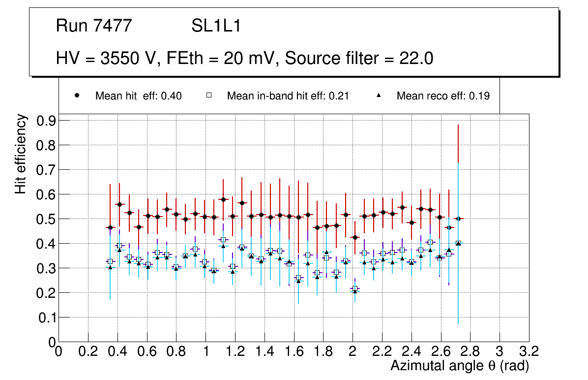The width and height of the screenshot is (588, 380).
Task: Click the long light-blue error bar at far right
Action: [x=458, y=295]
